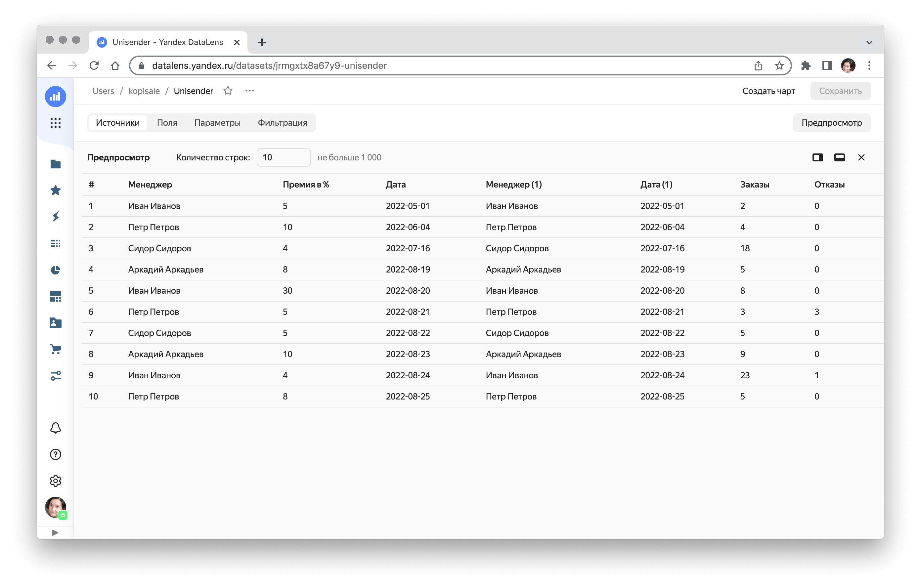This screenshot has height=588, width=921.
Task: Go to the kopisale breadcrumb
Action: coord(144,91)
